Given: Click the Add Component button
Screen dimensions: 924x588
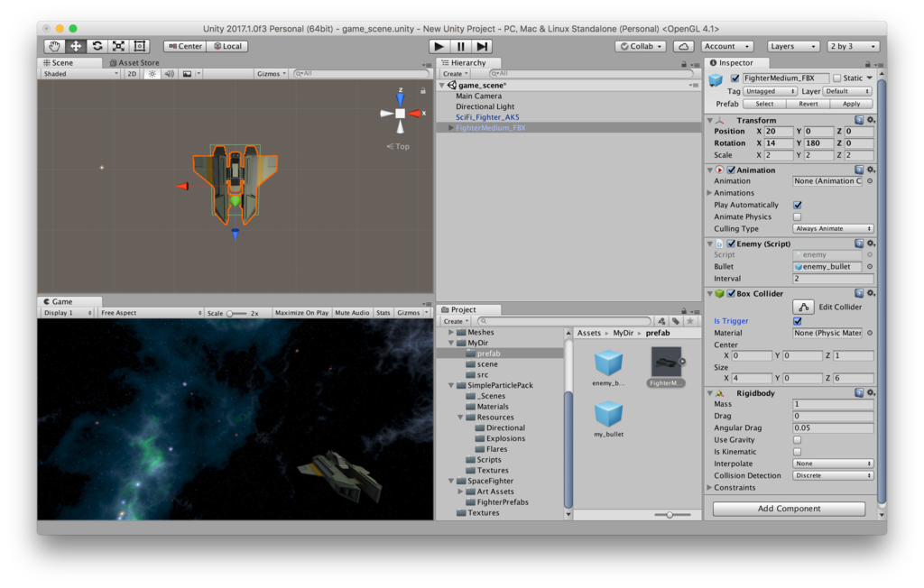Looking at the screenshot, I should [x=789, y=509].
